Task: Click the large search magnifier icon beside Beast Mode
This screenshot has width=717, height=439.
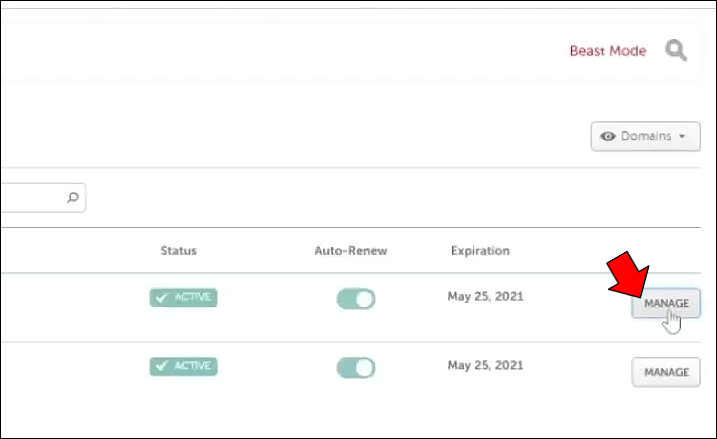Action: click(676, 51)
